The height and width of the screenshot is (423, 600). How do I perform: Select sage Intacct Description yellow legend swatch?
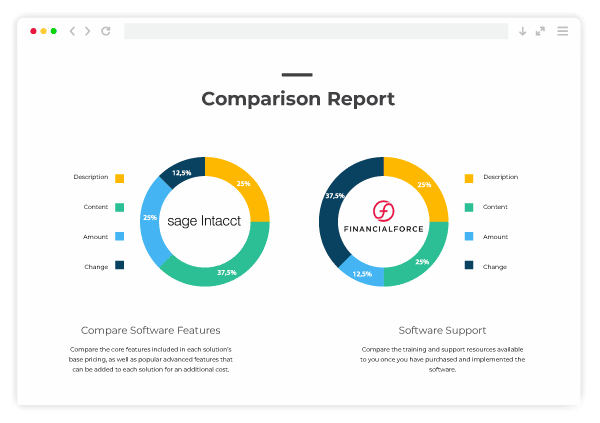120,178
